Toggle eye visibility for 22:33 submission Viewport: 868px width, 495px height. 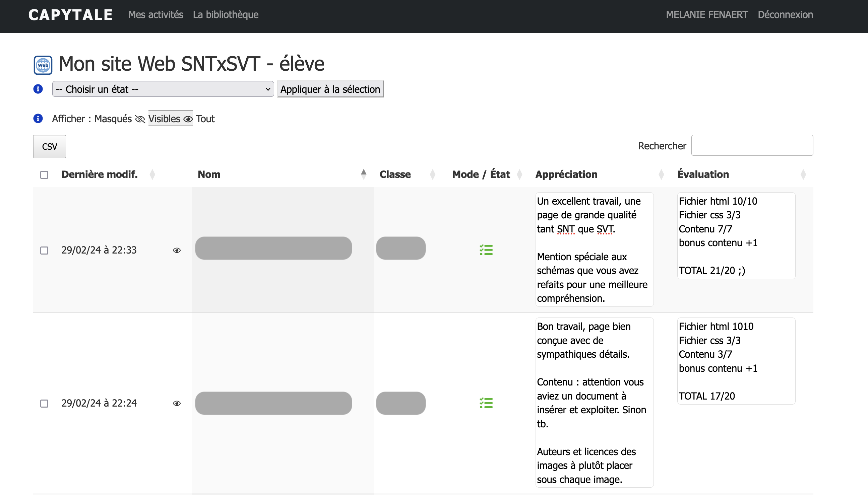(x=177, y=251)
